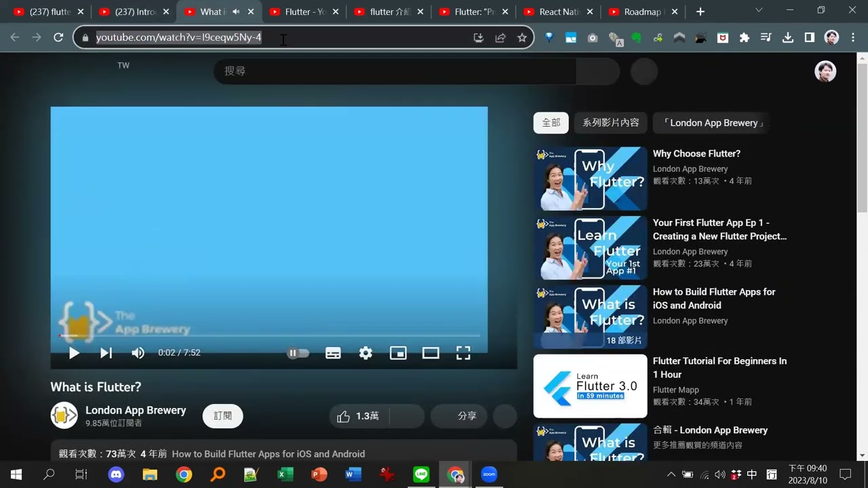Open the Chrome profile avatar in the toolbar
The height and width of the screenshot is (488, 868).
pyautogui.click(x=831, y=38)
